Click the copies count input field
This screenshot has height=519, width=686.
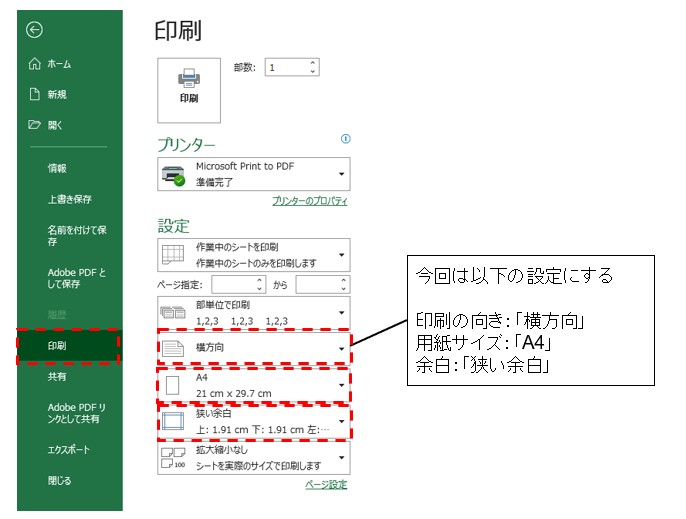(285, 67)
